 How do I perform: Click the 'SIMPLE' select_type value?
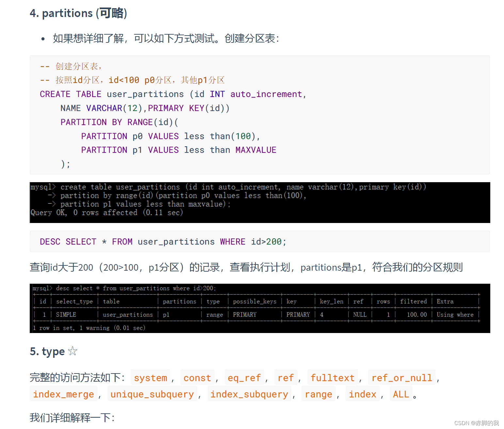pyautogui.click(x=66, y=315)
